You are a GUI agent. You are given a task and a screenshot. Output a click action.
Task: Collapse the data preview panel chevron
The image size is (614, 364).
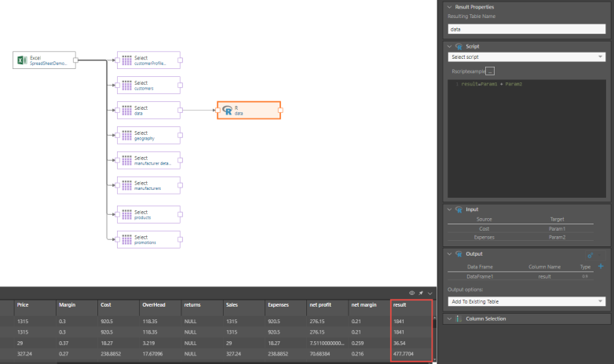[x=429, y=292]
